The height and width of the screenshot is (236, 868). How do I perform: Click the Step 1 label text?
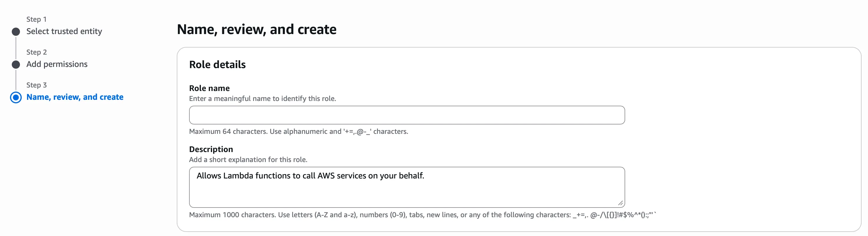pos(36,19)
